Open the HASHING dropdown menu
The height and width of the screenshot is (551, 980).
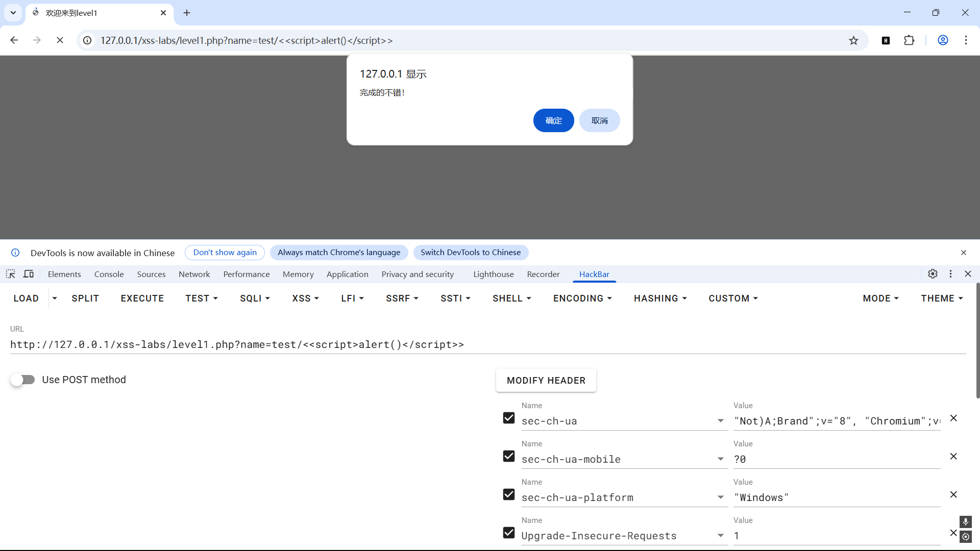660,298
